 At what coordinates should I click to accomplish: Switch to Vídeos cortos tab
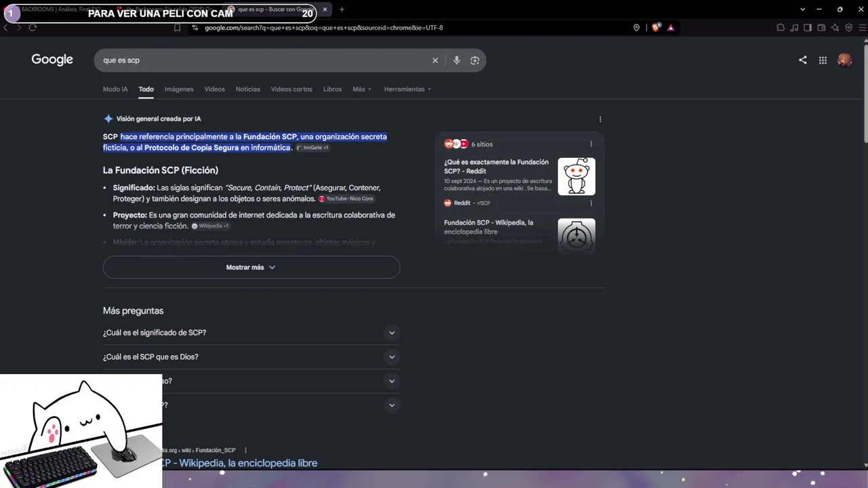[292, 89]
